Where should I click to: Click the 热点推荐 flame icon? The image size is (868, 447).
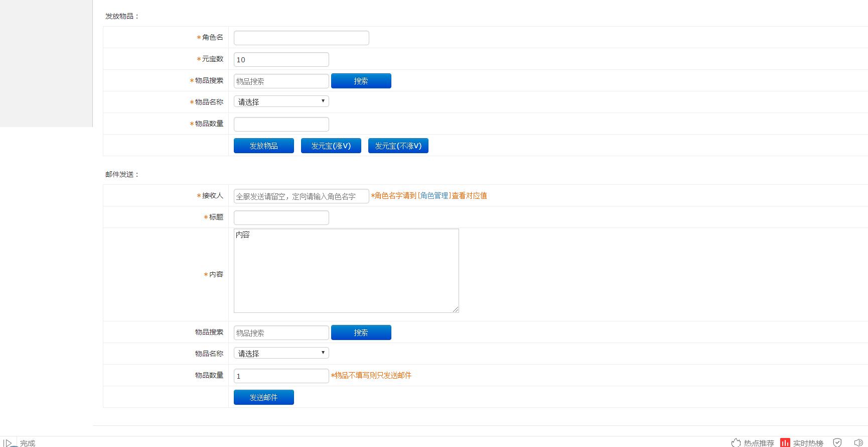tap(736, 442)
